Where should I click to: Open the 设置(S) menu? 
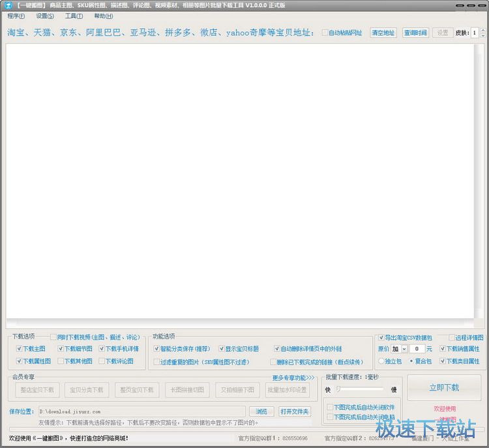click(x=46, y=16)
